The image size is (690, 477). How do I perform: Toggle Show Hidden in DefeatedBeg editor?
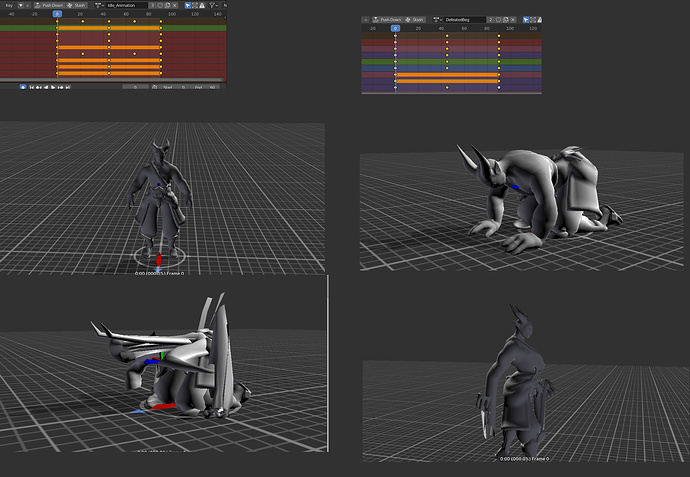tap(533, 20)
